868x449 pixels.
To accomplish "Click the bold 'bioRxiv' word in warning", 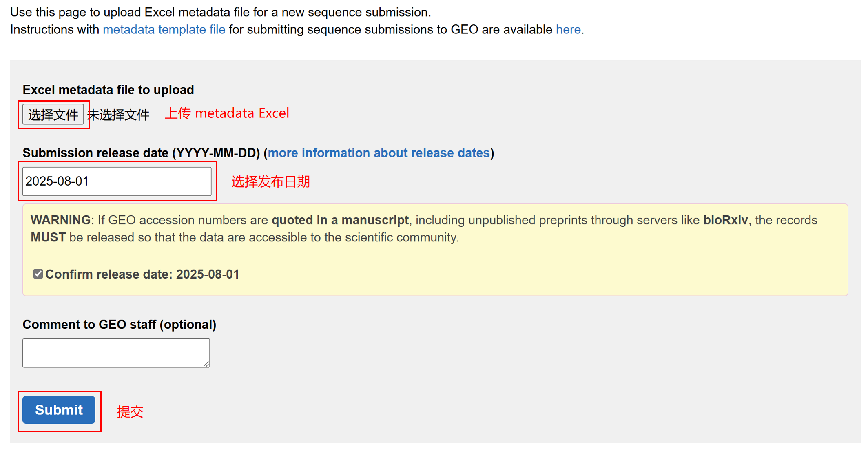I will tap(725, 220).
